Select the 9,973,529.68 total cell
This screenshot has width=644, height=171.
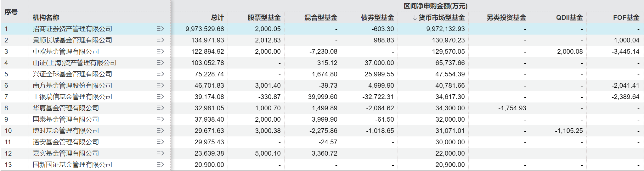tap(205, 29)
